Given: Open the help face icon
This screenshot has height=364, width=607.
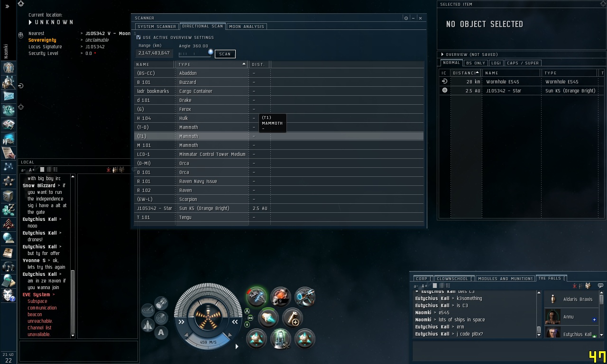Looking at the screenshot, I should point(9,295).
